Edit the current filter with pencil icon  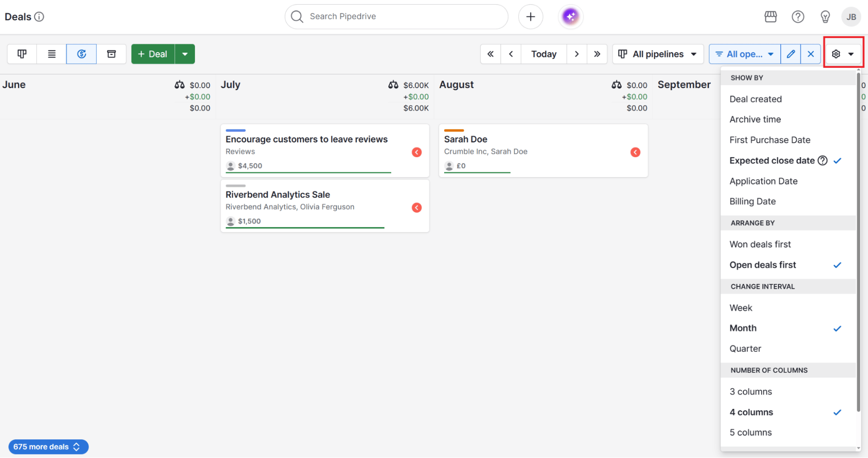tap(791, 54)
